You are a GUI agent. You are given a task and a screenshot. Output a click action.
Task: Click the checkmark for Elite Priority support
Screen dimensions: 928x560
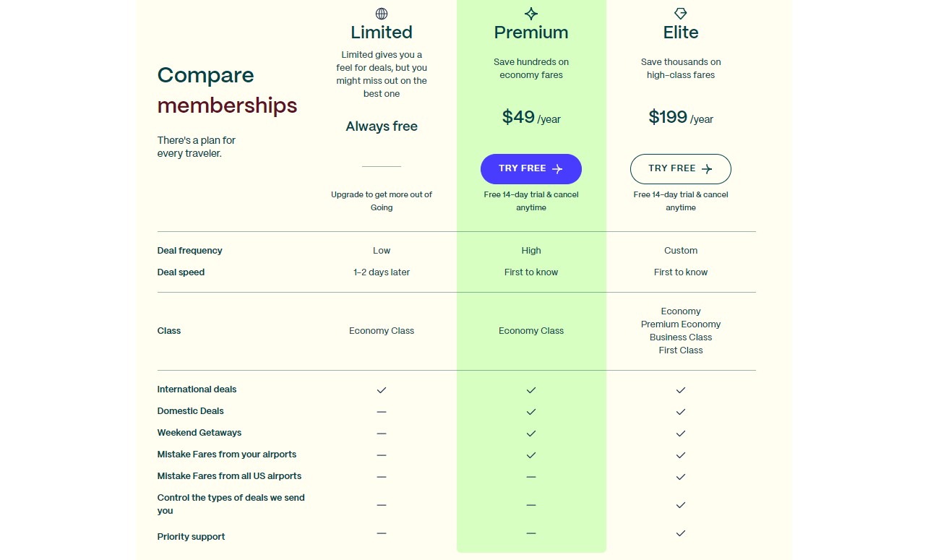680,533
